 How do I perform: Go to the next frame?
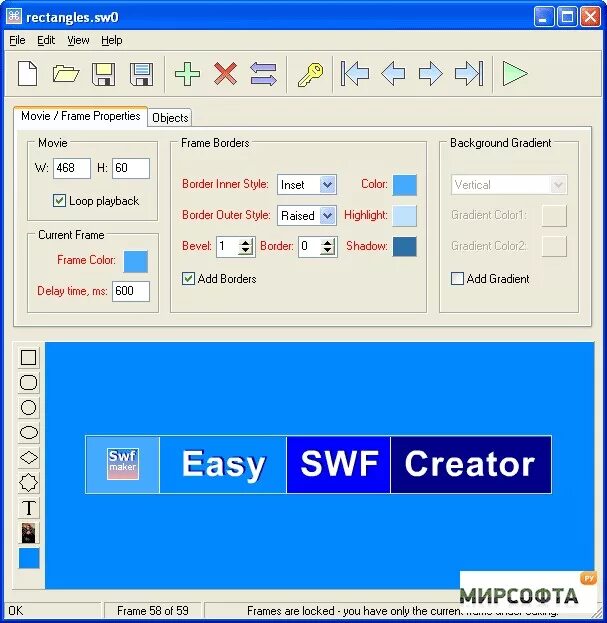431,74
